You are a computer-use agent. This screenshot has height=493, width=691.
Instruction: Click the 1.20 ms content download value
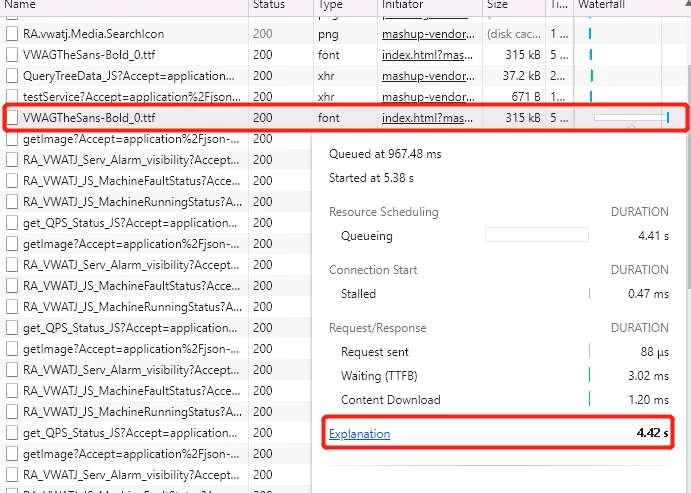648,400
